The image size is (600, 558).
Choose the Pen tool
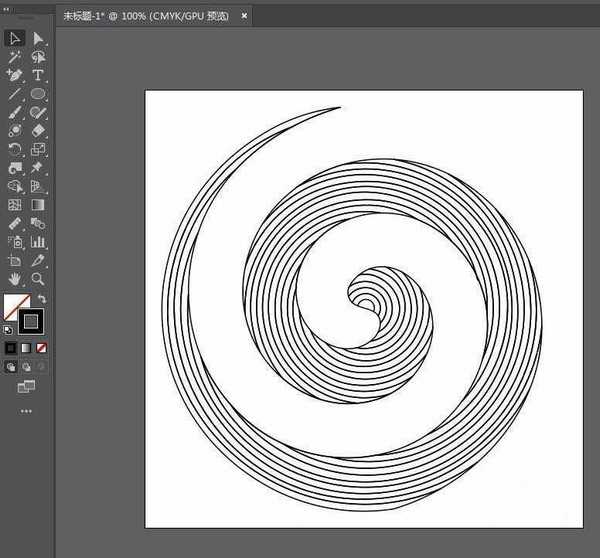15,75
